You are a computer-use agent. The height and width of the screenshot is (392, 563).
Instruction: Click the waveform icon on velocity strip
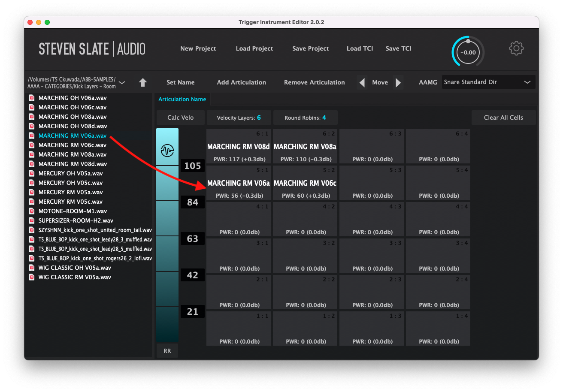pyautogui.click(x=167, y=151)
